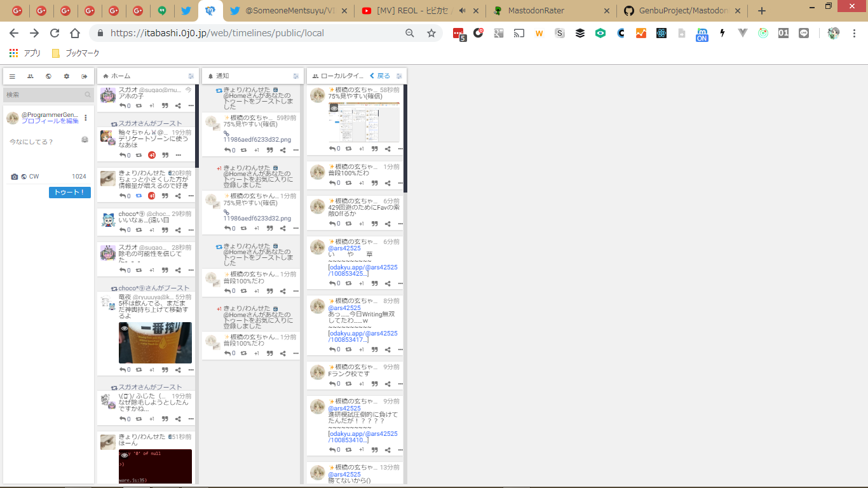Click the React Developer Tools extension icon
This screenshot has width=868, height=488.
661,33
